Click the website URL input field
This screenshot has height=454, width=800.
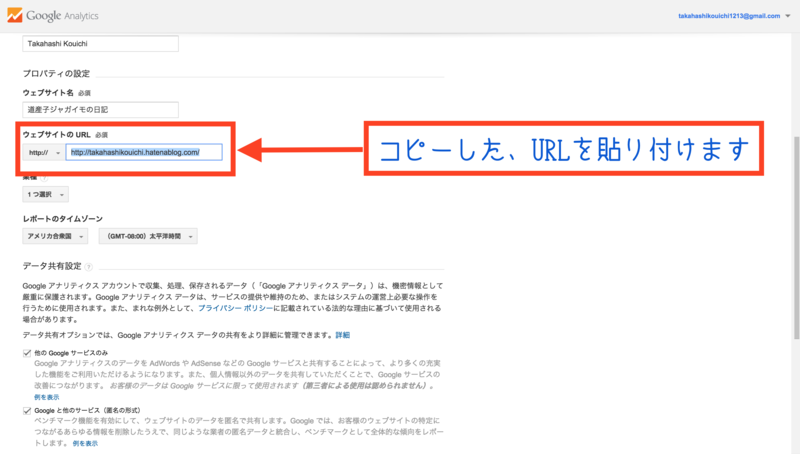[144, 152]
